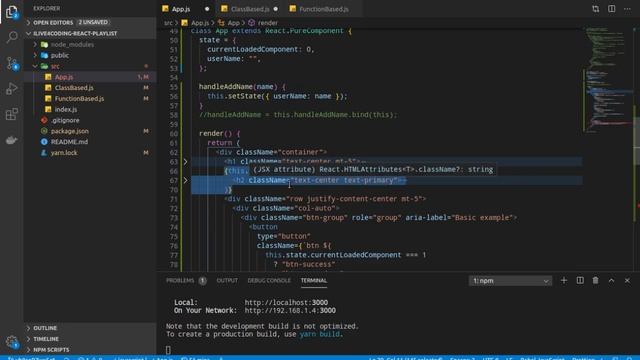The image size is (640, 360).
Task: Open the Docker view in activity bar
Action: pyautogui.click(x=12, y=140)
